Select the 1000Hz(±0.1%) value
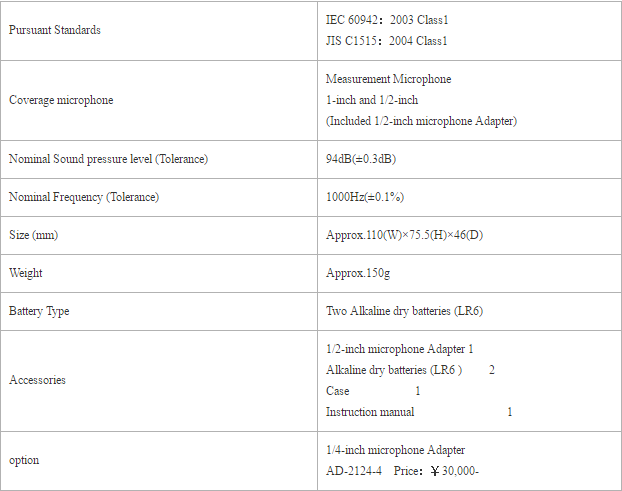622x491 pixels. [365, 197]
